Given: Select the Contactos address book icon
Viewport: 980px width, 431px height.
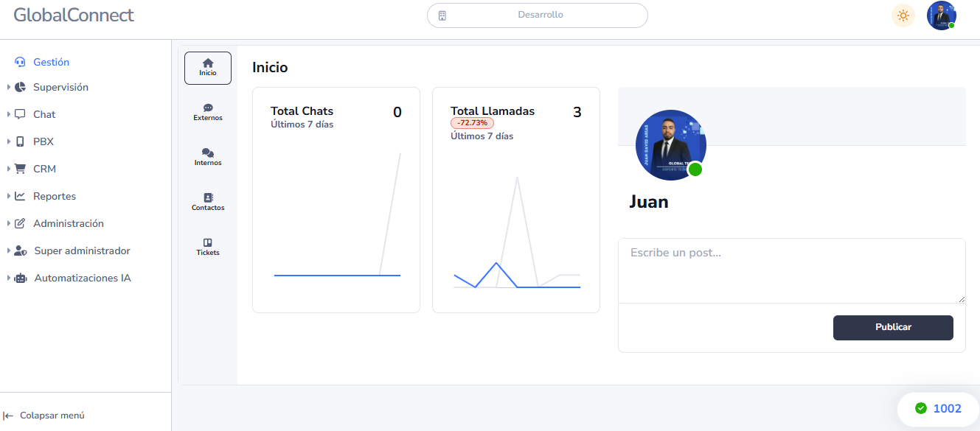Looking at the screenshot, I should click(x=208, y=198).
